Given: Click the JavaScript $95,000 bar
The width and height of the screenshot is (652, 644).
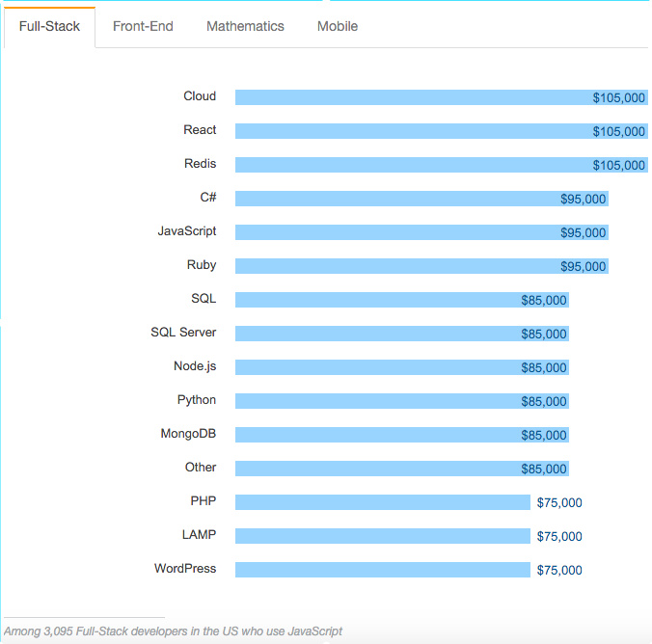Looking at the screenshot, I should point(421,232).
